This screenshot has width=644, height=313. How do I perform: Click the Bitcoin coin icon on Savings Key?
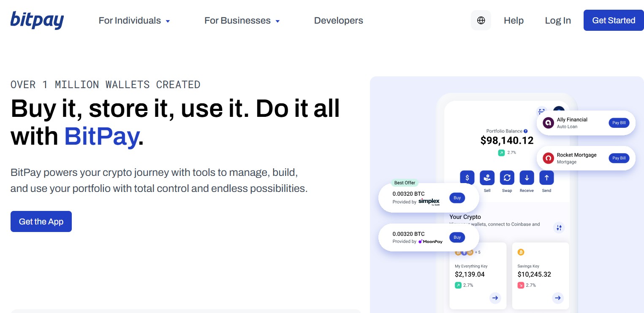click(x=521, y=252)
